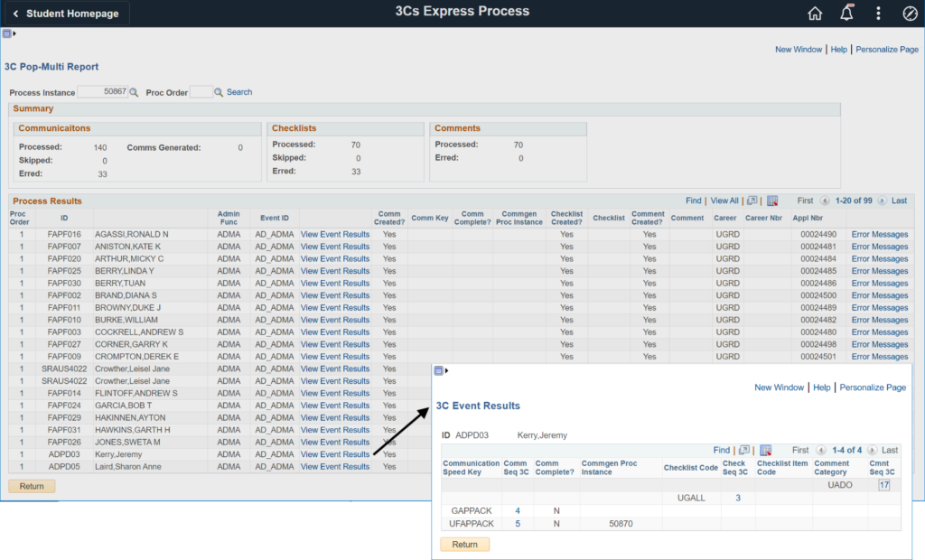
Task: Click the Home icon in header
Action: click(815, 13)
